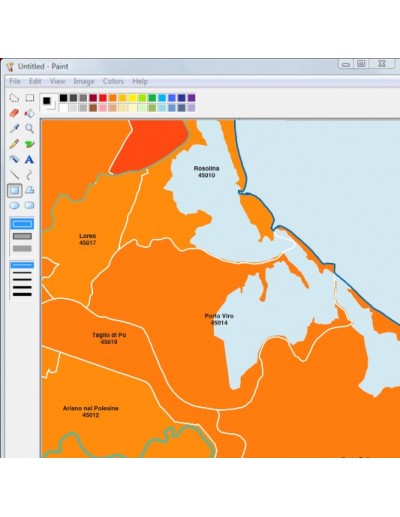Pick the bright red palette swatch

[103, 98]
